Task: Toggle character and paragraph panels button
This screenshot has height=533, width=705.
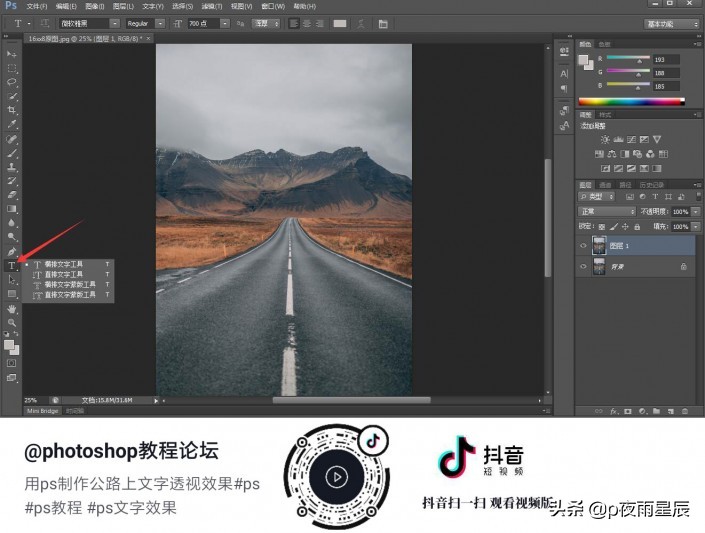Action: pos(383,24)
